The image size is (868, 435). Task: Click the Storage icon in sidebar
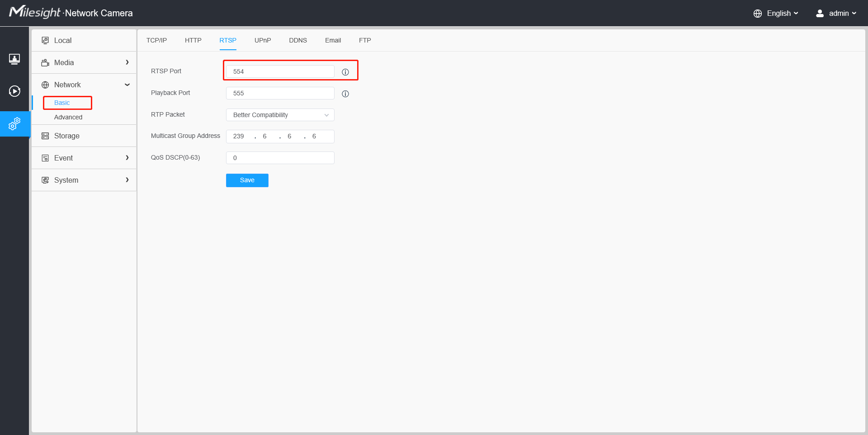click(45, 136)
